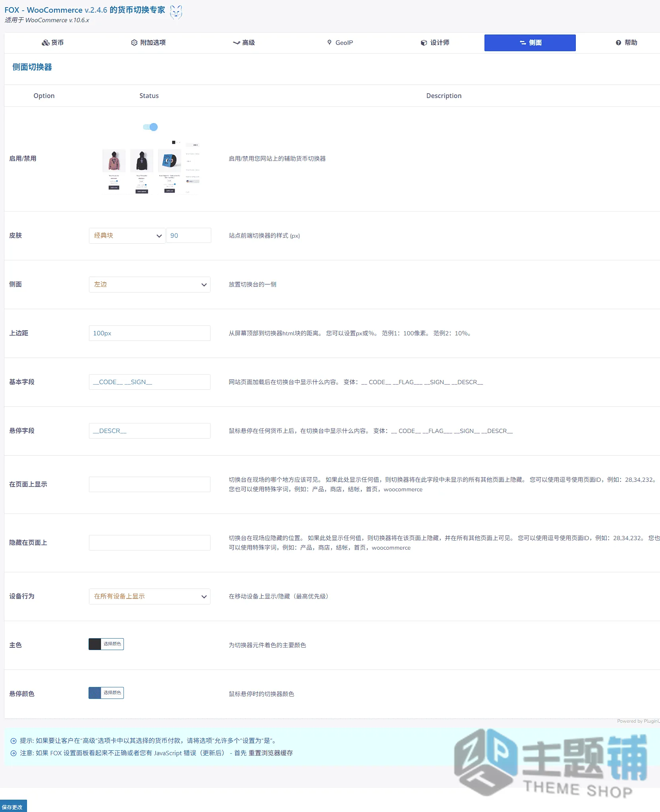Click the skin width field showing 90

coord(189,236)
